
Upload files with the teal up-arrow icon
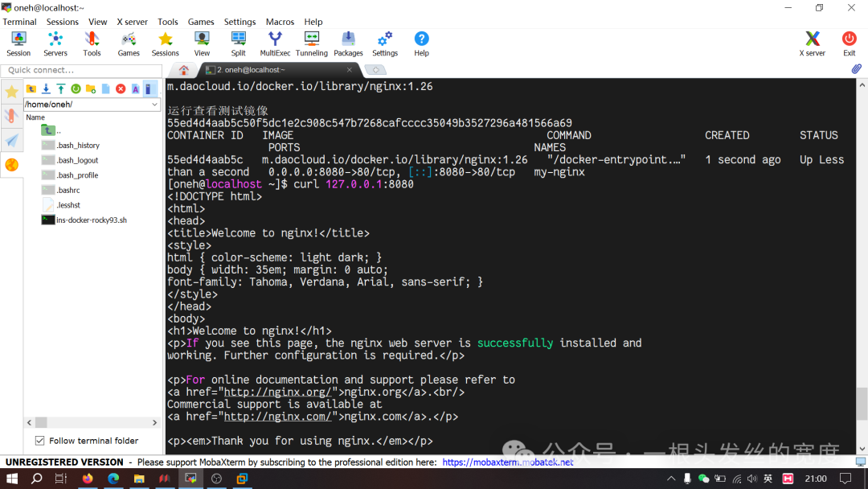61,88
